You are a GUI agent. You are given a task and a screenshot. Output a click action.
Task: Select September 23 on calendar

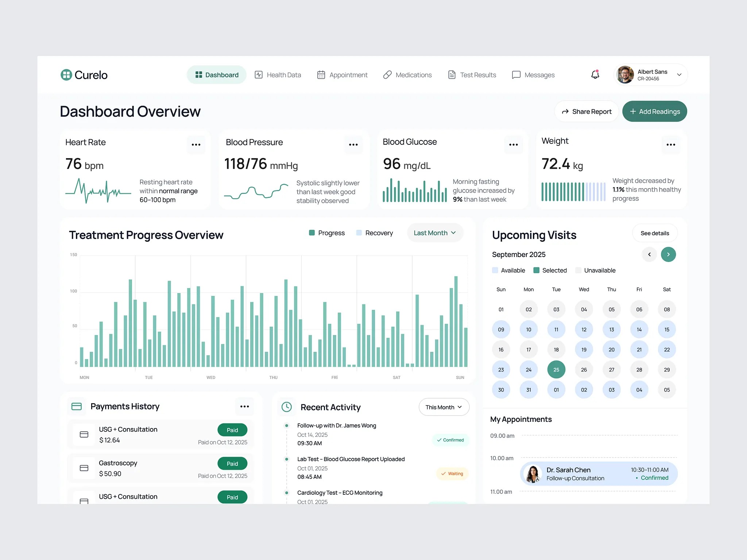pos(501,370)
